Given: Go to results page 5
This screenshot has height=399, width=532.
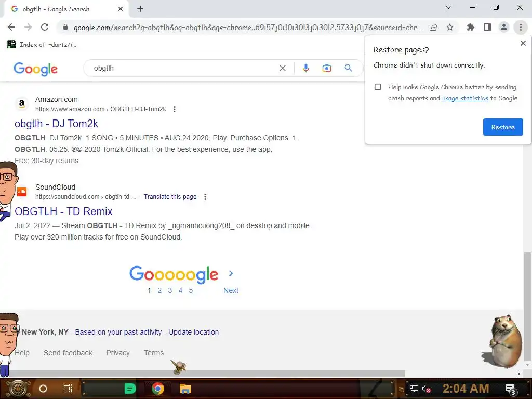Looking at the screenshot, I should (x=191, y=290).
